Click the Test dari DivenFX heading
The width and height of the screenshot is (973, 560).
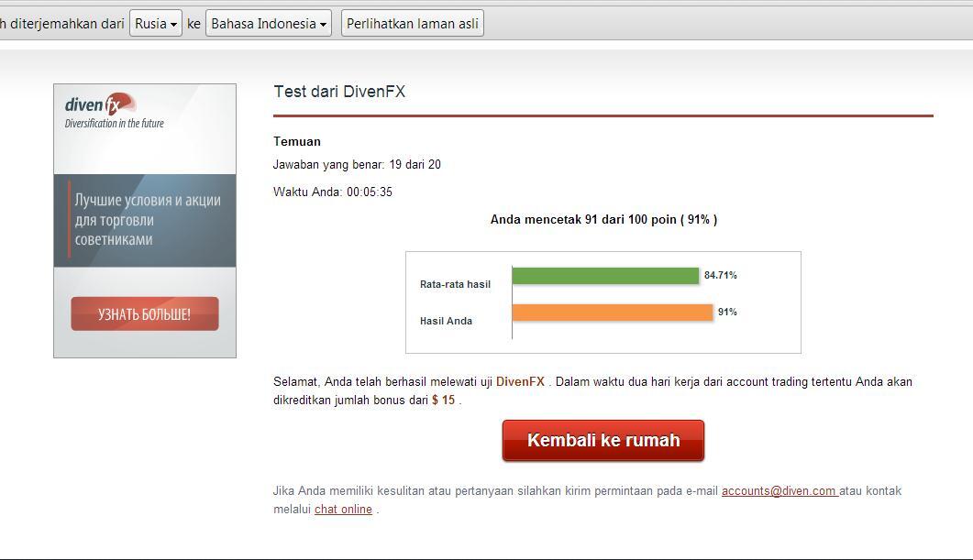pos(339,92)
